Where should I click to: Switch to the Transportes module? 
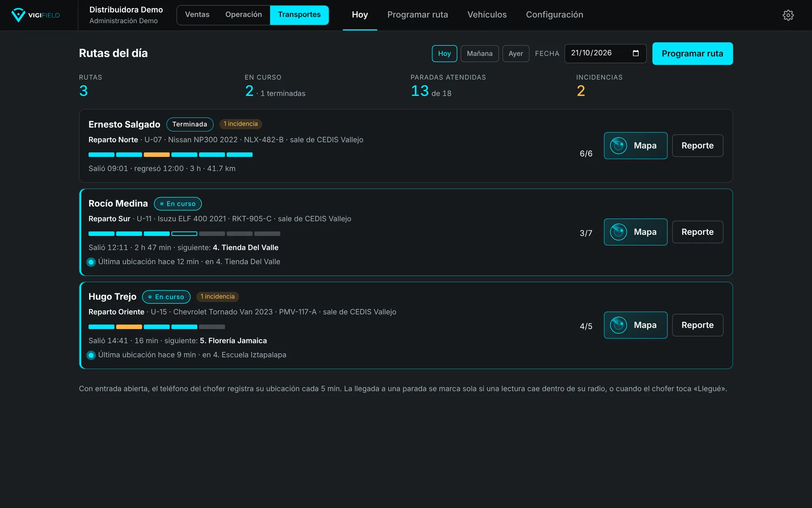coord(299,15)
